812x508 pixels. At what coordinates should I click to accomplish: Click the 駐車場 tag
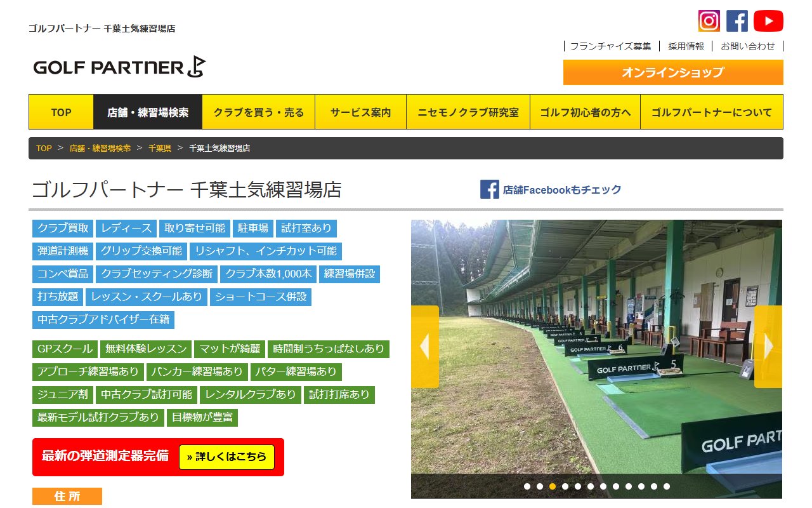(253, 229)
